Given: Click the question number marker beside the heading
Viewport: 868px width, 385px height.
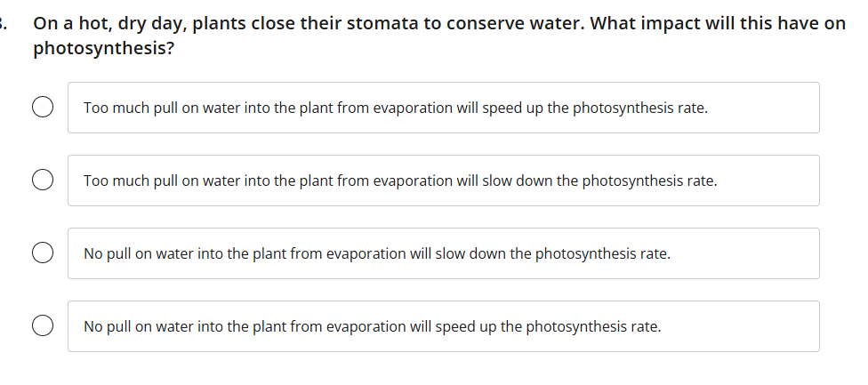Looking at the screenshot, I should coord(4,24).
